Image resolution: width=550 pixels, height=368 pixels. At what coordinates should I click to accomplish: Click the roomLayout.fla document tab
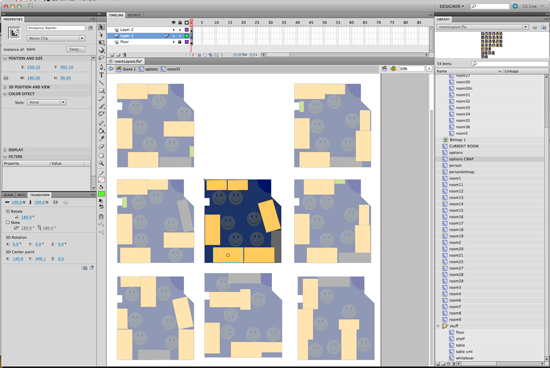click(x=128, y=61)
